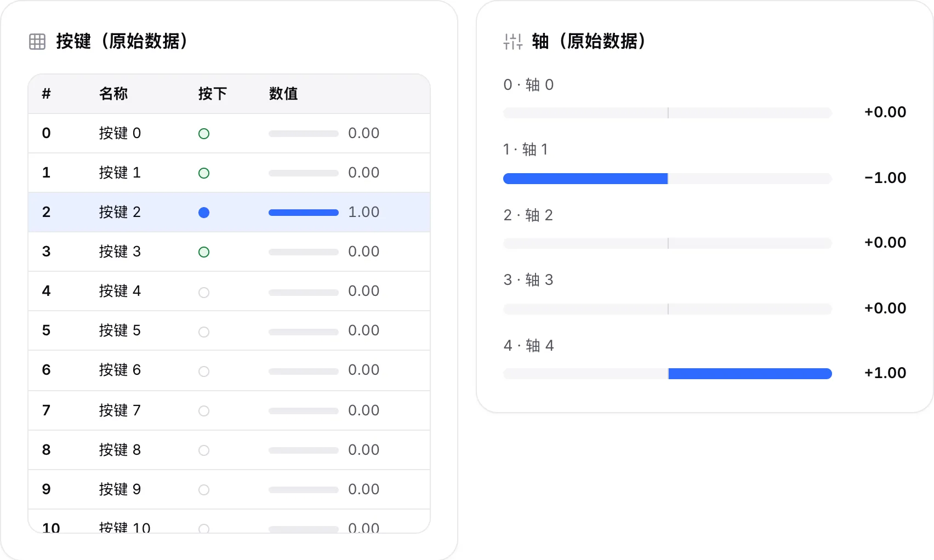
Task: Click the 0.00 value in 按键 6 row
Action: coord(364,370)
